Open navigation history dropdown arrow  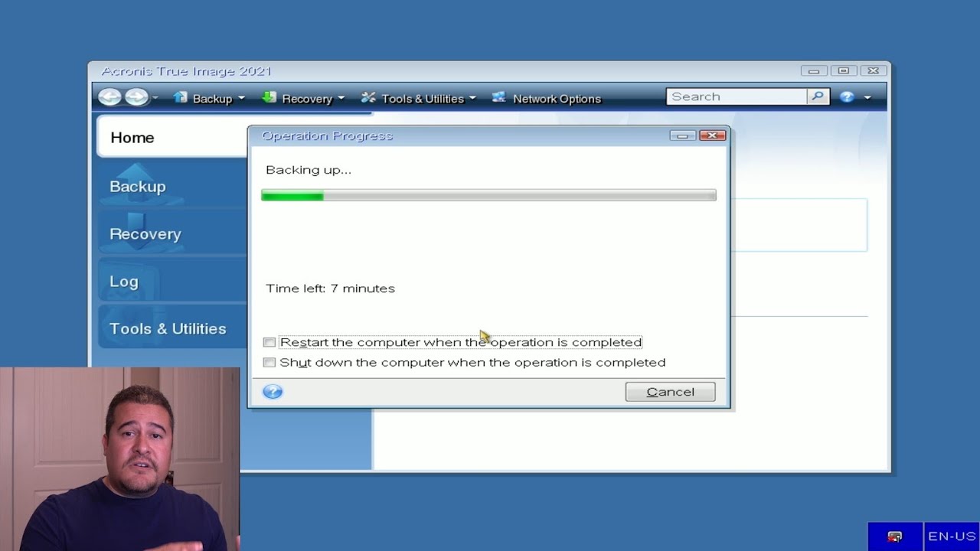click(x=155, y=98)
